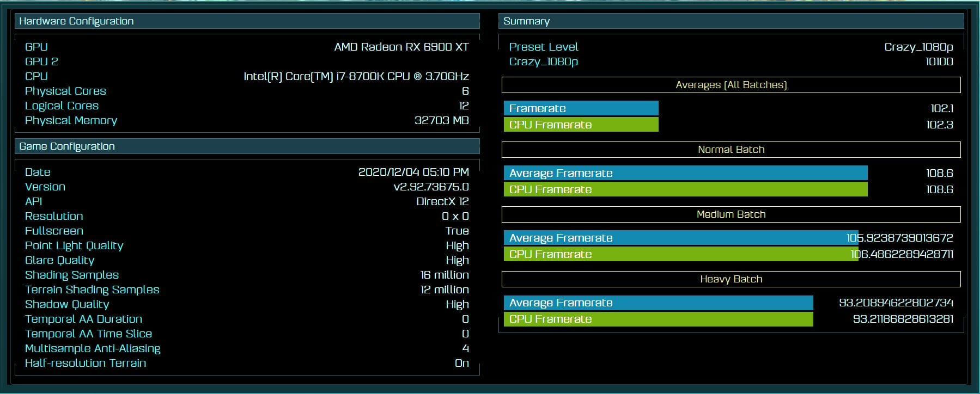980x394 pixels.
Task: Select the Game Configuration section header
Action: [247, 146]
